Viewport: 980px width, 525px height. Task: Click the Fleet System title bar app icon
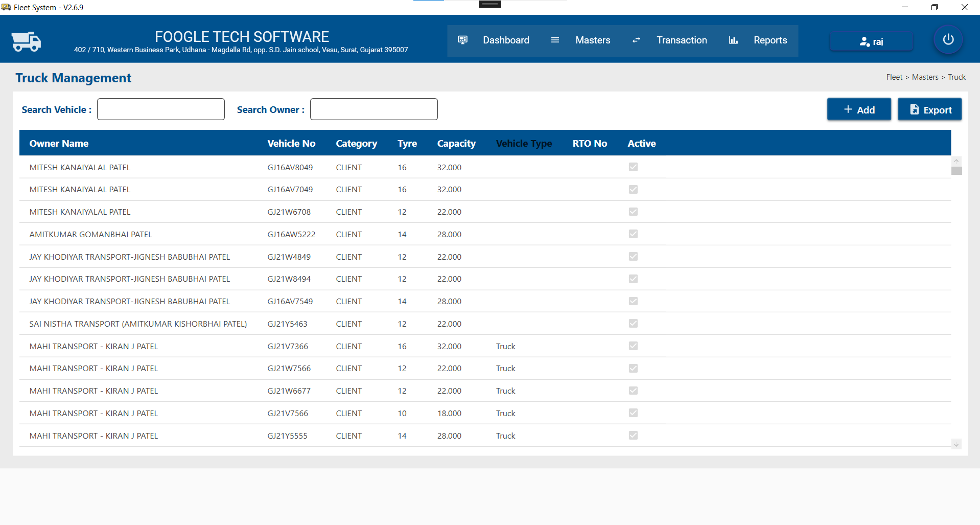[x=6, y=7]
